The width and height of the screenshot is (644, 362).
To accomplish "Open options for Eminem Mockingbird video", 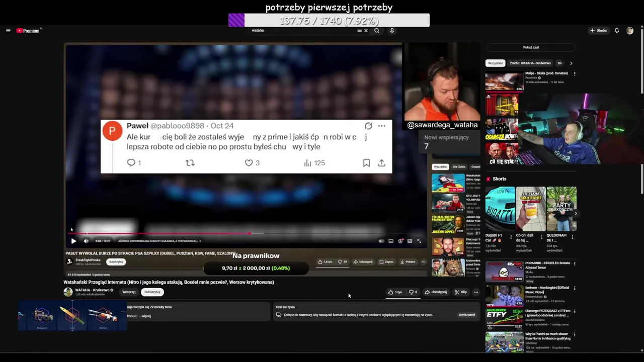I will [x=575, y=288].
